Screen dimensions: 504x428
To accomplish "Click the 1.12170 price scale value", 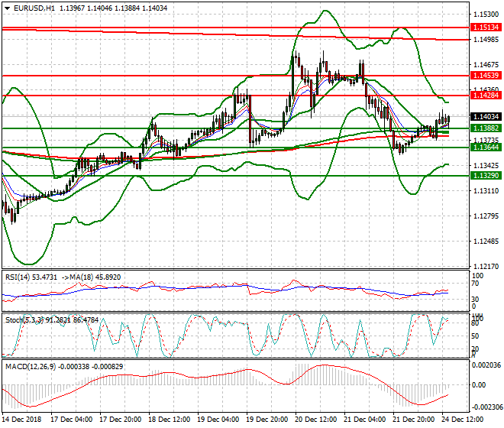I will pos(486,267).
